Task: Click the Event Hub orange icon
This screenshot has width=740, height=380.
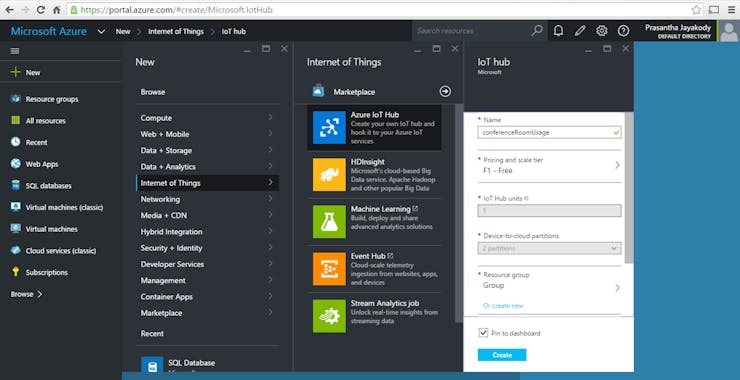Action: [329, 269]
